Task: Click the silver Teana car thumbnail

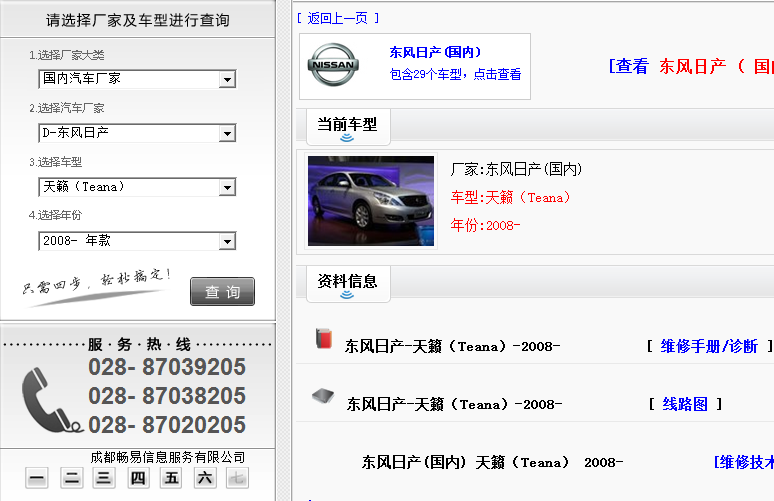Action: 371,201
